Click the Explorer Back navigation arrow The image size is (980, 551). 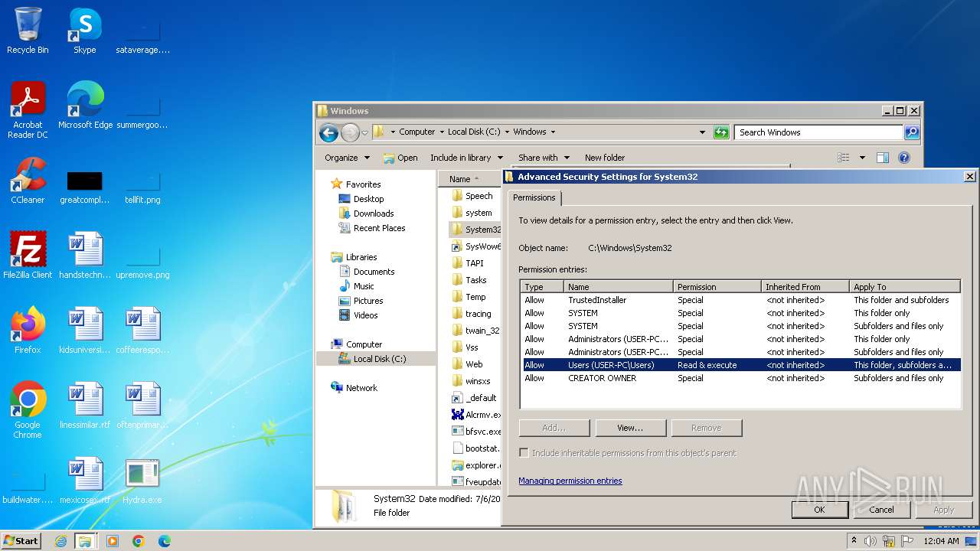tap(328, 132)
